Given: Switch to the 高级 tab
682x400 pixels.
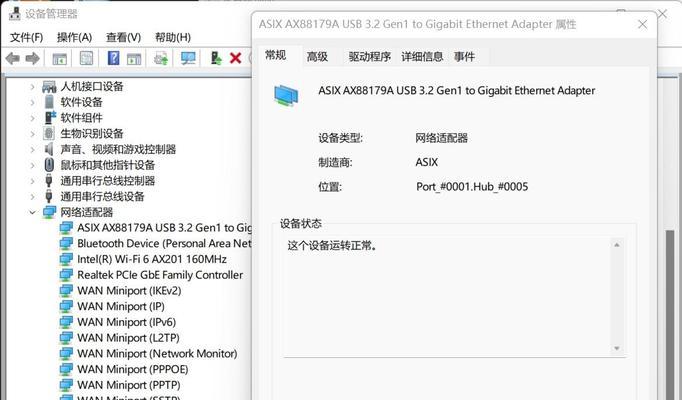Looking at the screenshot, I should [318, 57].
